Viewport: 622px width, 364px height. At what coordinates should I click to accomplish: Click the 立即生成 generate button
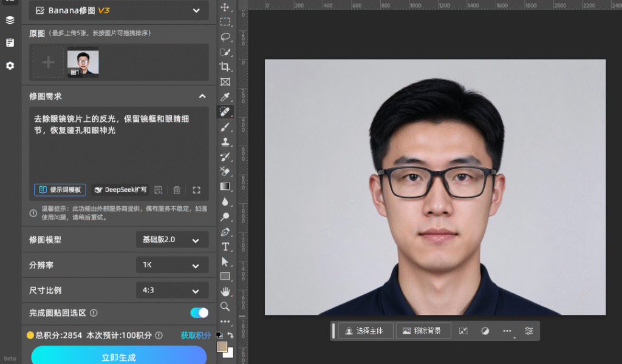tap(118, 356)
